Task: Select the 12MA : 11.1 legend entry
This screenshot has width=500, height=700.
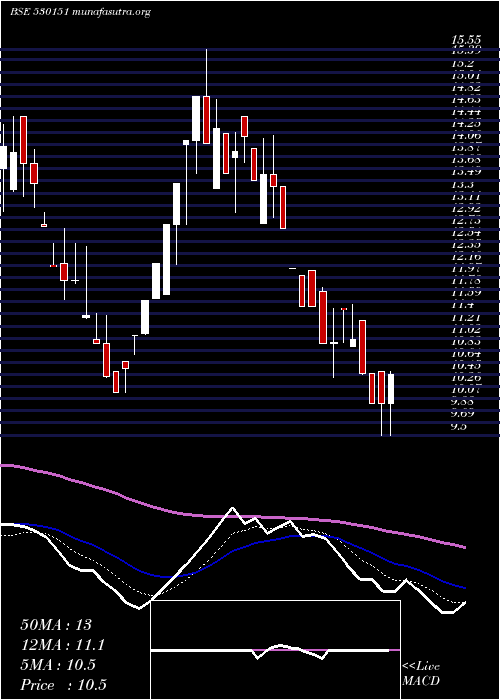Action: tap(62, 644)
